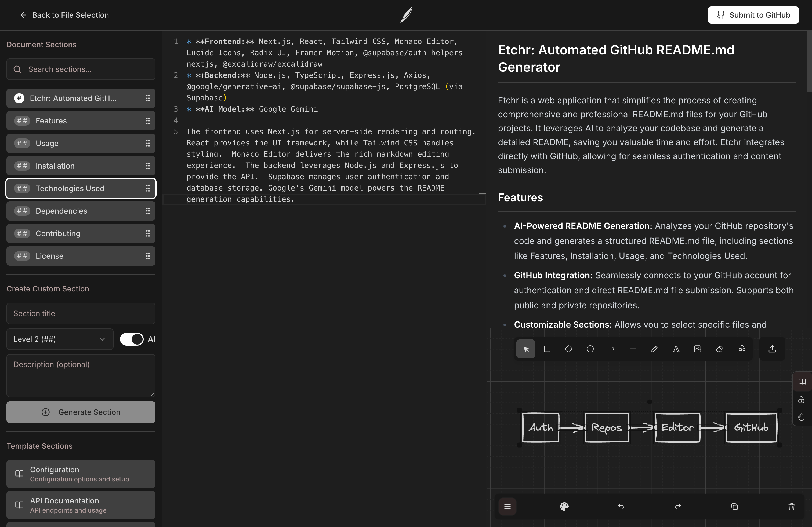Select the freehand pencil tool
Image resolution: width=812 pixels, height=527 pixels.
(x=654, y=349)
